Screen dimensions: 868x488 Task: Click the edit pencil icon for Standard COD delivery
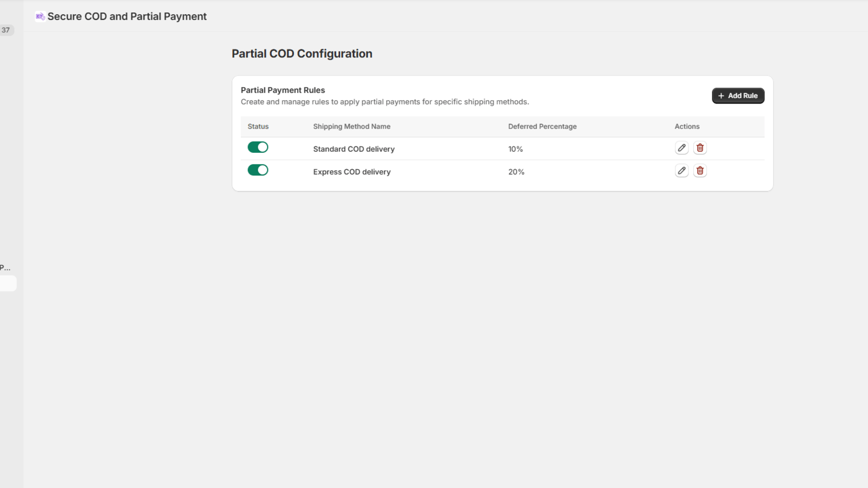681,147
